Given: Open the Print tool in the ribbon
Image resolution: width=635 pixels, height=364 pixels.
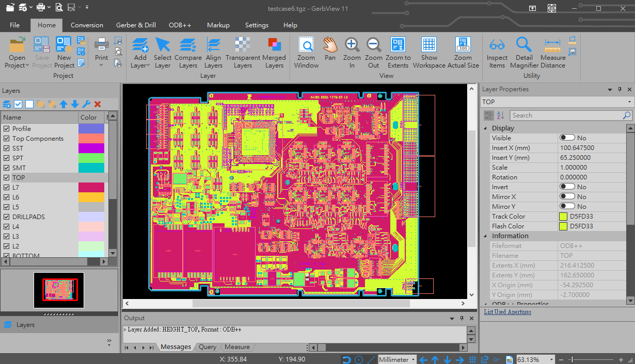Looking at the screenshot, I should click(x=101, y=48).
